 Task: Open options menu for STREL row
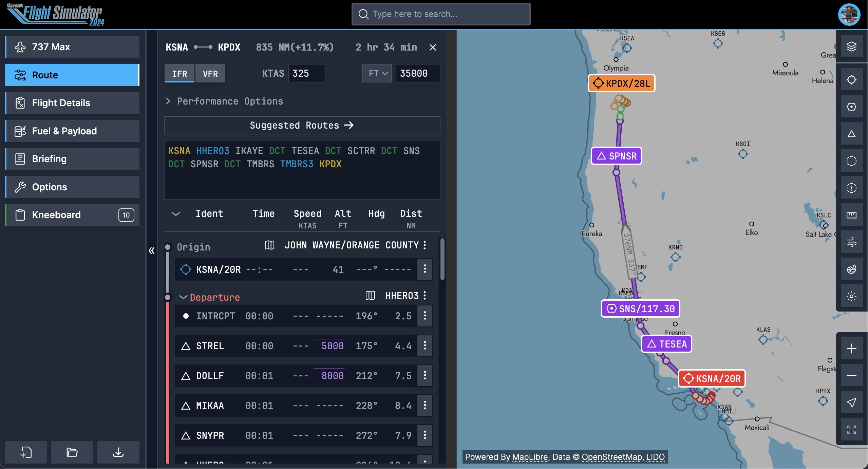(425, 346)
